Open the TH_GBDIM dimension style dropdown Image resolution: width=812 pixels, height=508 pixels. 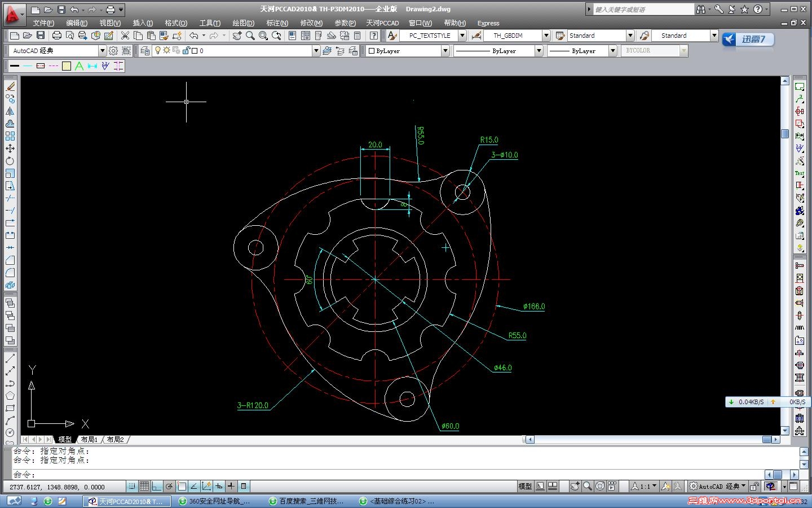[x=517, y=36]
